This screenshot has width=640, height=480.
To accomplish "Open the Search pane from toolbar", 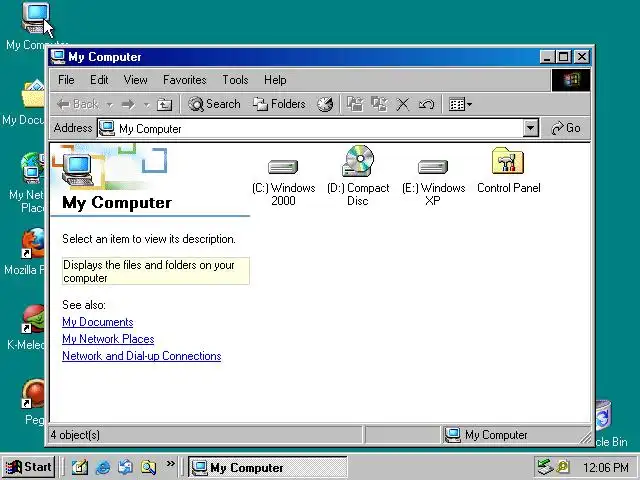I will (x=214, y=104).
